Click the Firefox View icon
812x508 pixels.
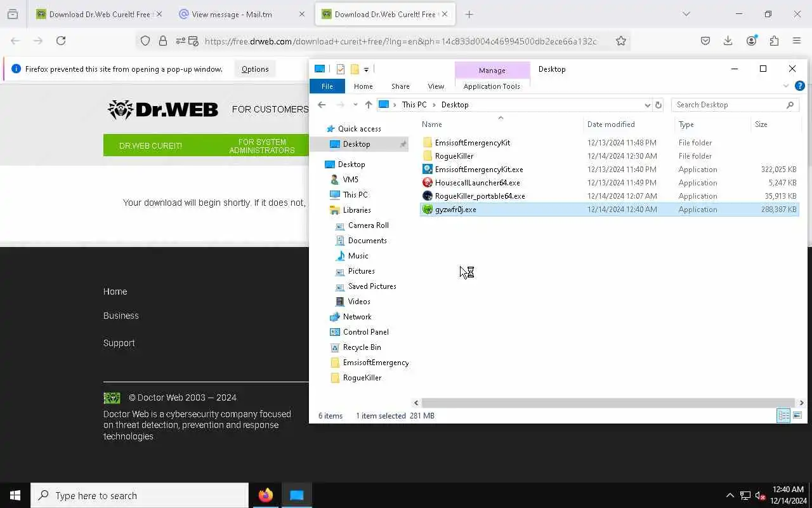(13, 14)
